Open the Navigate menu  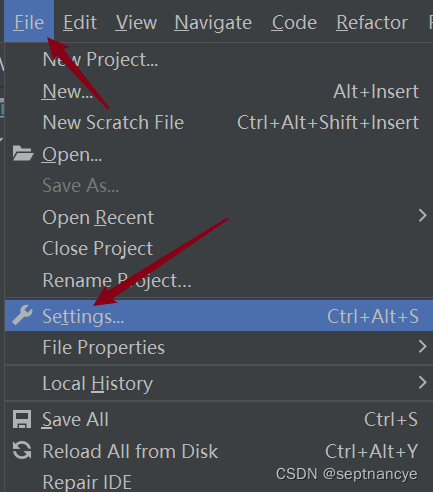213,22
